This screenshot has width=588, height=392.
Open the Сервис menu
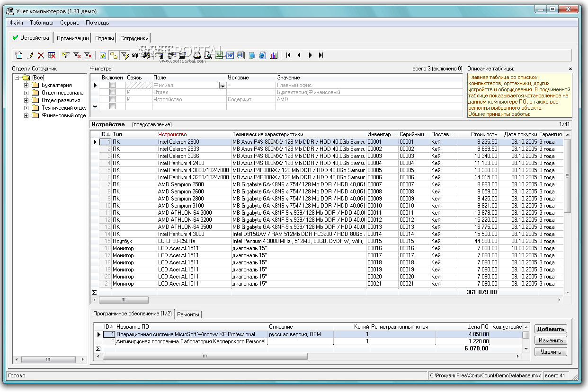click(70, 22)
